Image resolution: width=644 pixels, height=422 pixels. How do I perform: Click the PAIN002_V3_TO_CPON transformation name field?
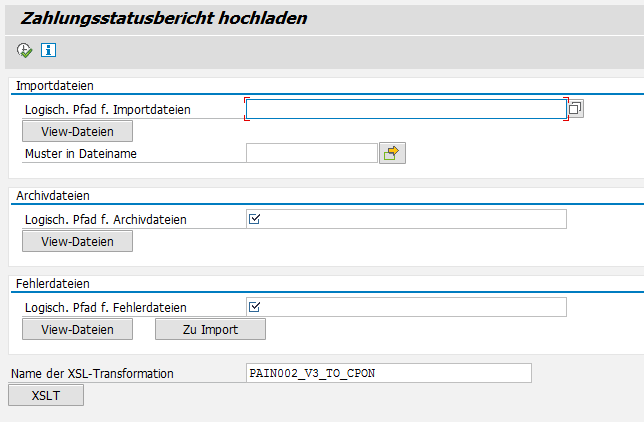[x=388, y=373]
